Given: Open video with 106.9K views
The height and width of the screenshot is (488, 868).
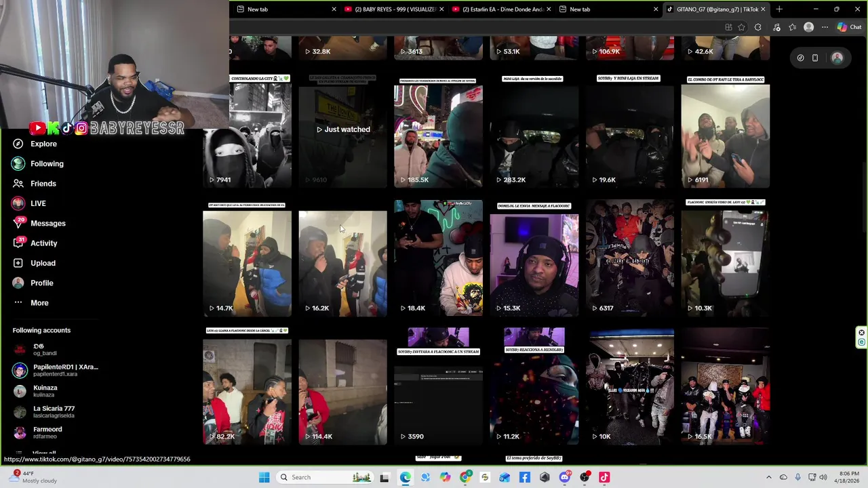Looking at the screenshot, I should tap(630, 47).
